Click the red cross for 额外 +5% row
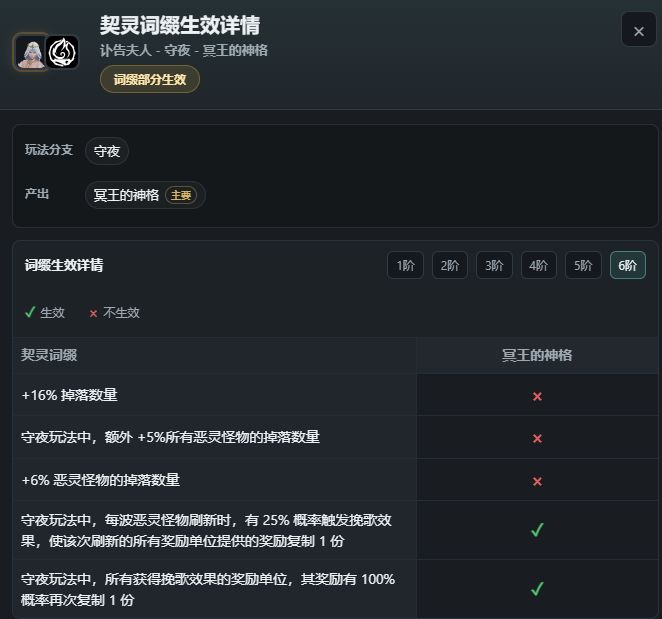662x619 pixels. tap(537, 438)
